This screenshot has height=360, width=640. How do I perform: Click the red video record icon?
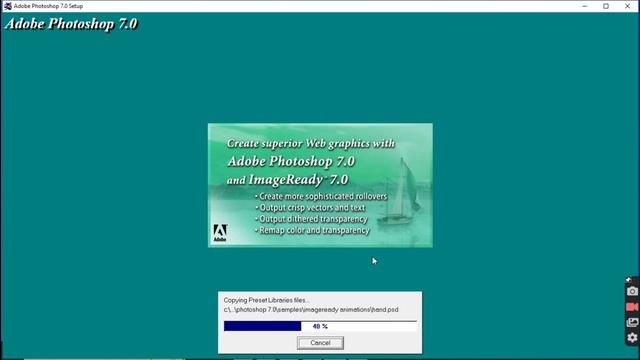[632, 307]
